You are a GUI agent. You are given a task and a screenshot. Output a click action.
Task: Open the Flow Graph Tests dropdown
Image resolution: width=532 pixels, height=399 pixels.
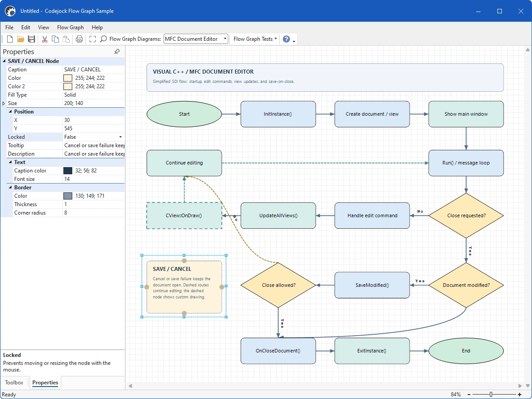point(255,39)
